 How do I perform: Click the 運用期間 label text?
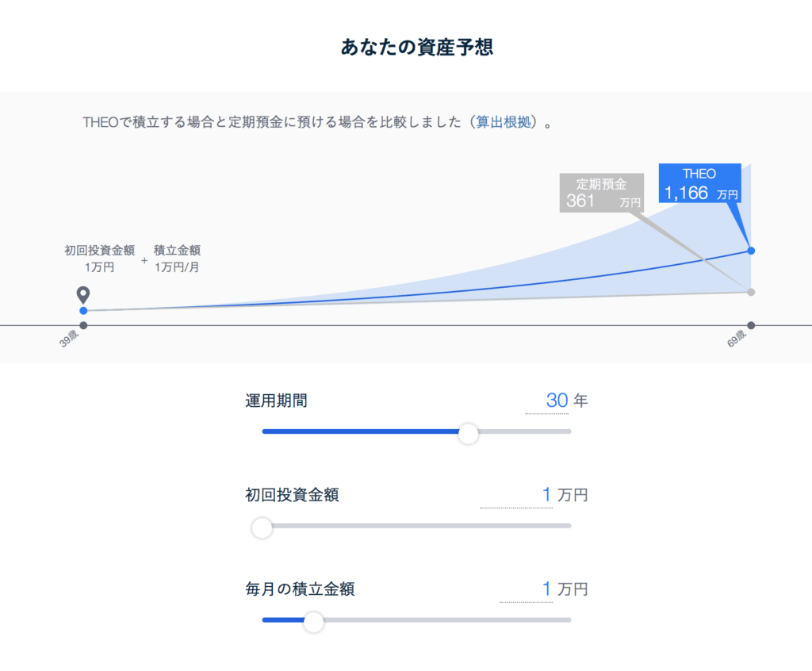(x=276, y=401)
